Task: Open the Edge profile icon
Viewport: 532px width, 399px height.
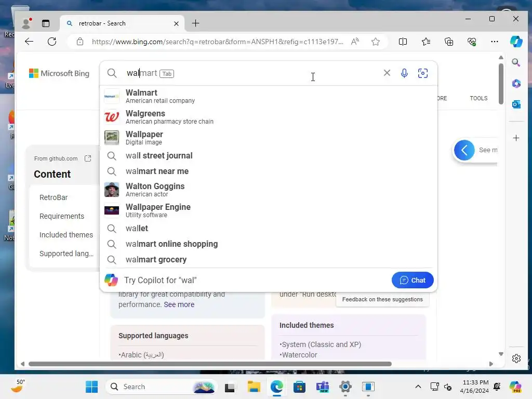Action: coord(26,23)
